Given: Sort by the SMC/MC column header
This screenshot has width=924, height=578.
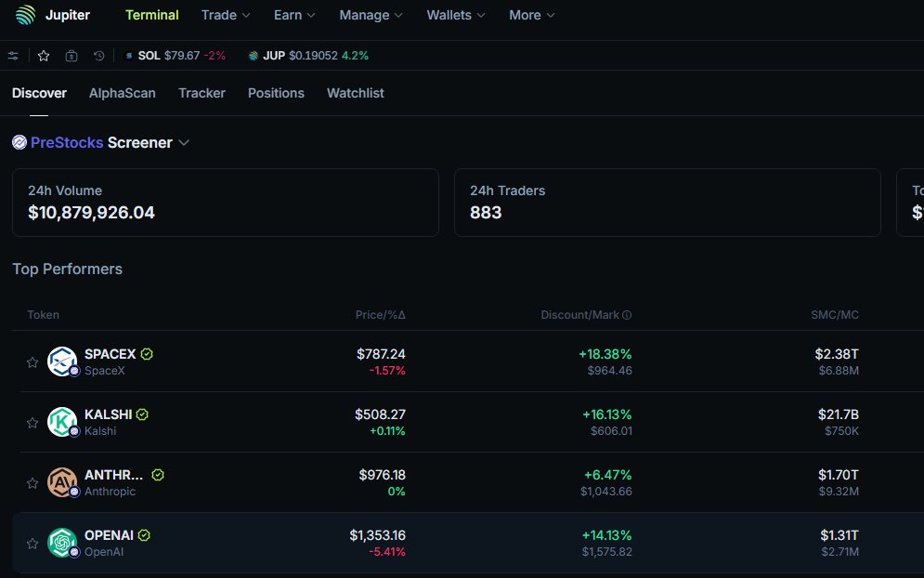Looking at the screenshot, I should [x=835, y=315].
